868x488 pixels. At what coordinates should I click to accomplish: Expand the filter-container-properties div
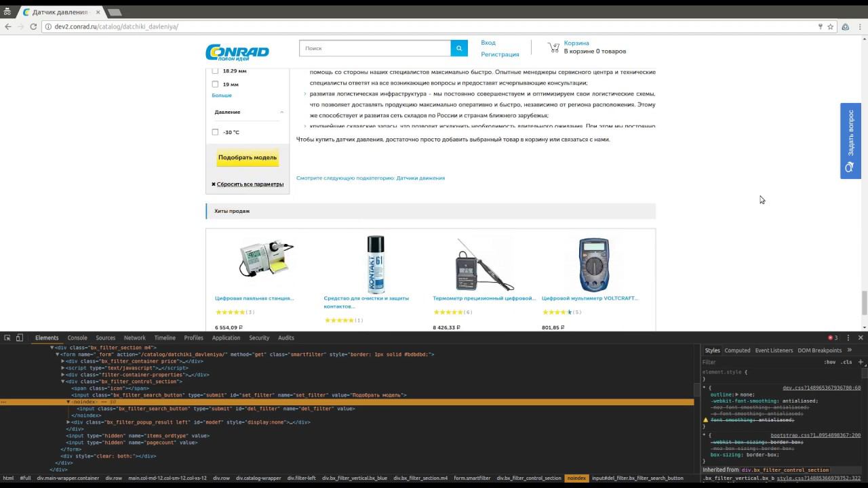pyautogui.click(x=63, y=375)
